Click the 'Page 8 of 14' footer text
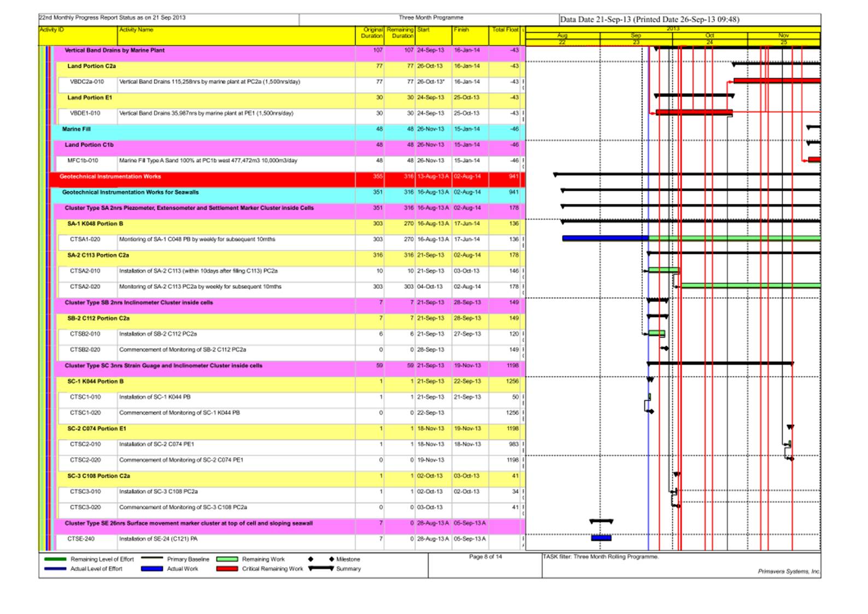This screenshot has width=868, height=614. coord(485,557)
